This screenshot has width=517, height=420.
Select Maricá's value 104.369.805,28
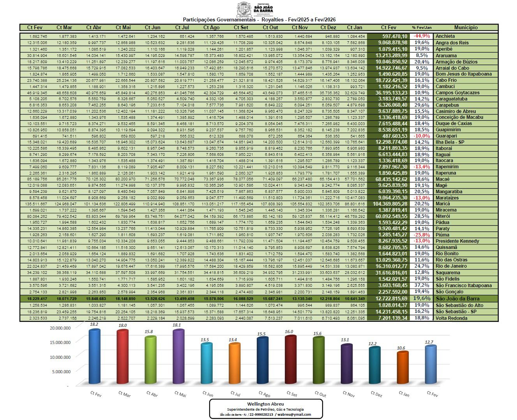click(x=390, y=204)
